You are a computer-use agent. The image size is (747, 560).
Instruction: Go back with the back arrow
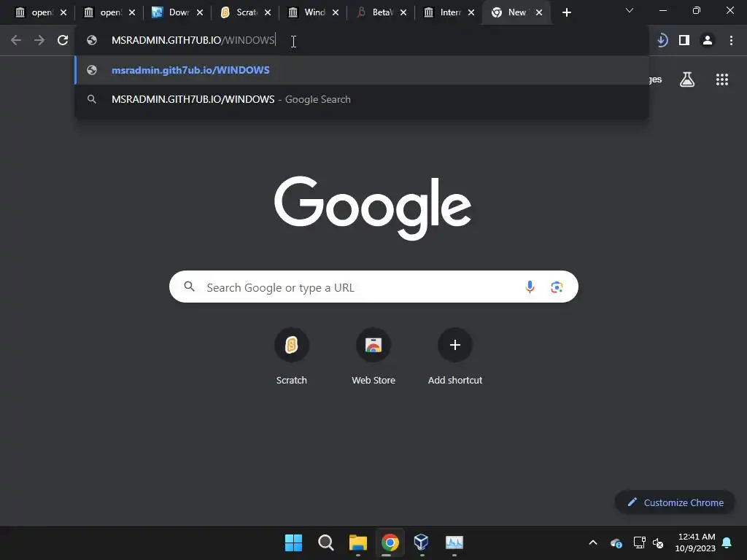tap(16, 41)
